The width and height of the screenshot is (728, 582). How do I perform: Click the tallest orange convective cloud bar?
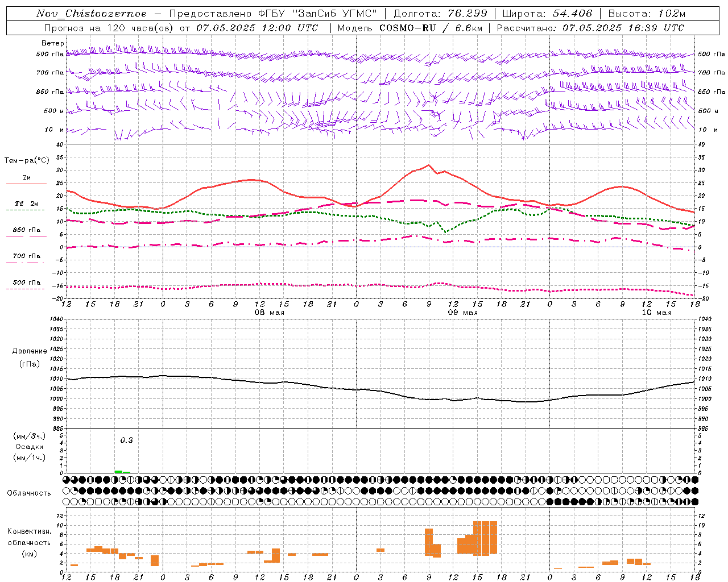[x=485, y=538]
